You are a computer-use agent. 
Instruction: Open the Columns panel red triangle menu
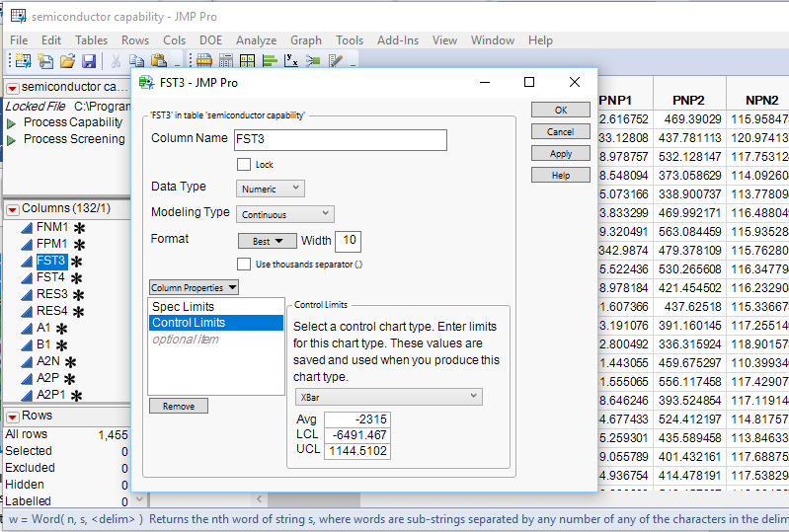[13, 209]
